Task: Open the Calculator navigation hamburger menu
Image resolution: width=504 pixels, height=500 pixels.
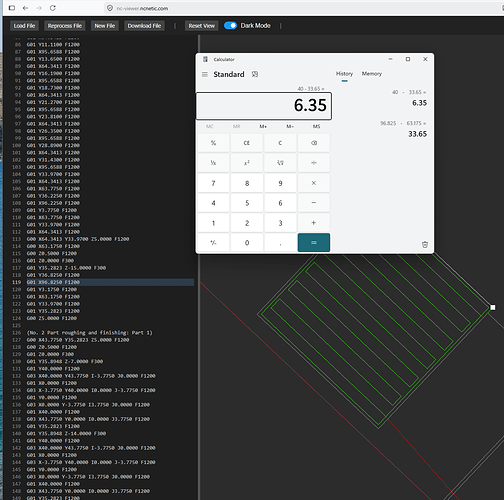Action: (x=205, y=74)
